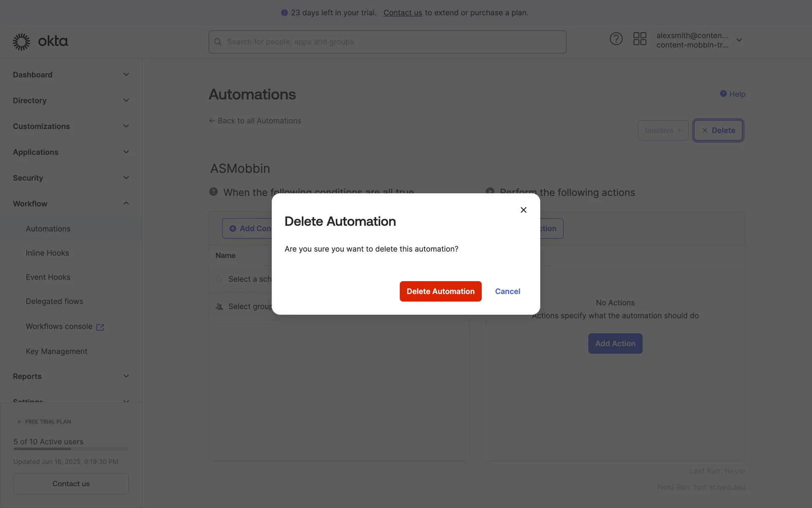Collapse the Workflow sidebar section
This screenshot has width=812, height=508.
tap(126, 204)
